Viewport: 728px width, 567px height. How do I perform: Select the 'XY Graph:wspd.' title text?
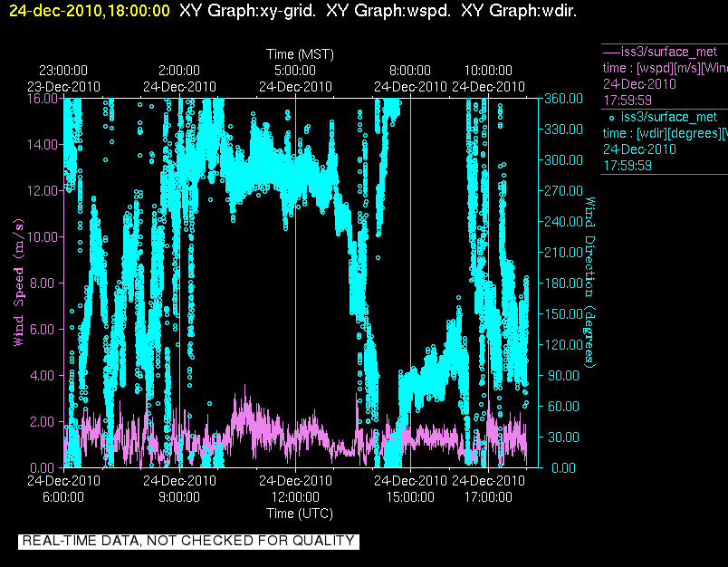pos(388,11)
